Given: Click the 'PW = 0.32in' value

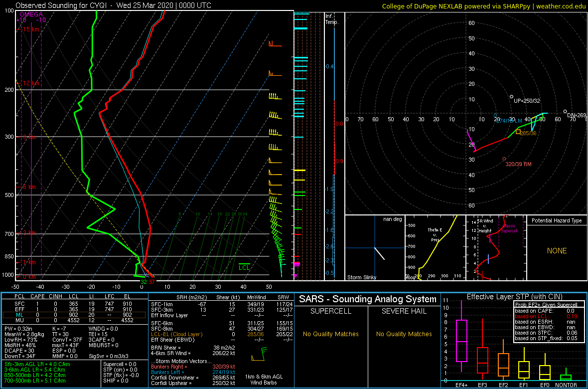Looking at the screenshot, I should point(19,329).
